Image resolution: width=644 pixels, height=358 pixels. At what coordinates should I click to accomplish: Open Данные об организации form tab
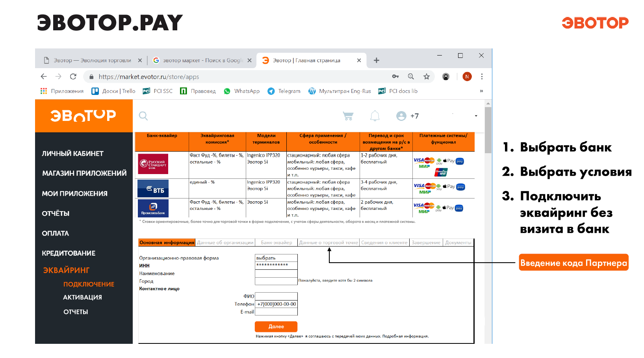click(225, 243)
